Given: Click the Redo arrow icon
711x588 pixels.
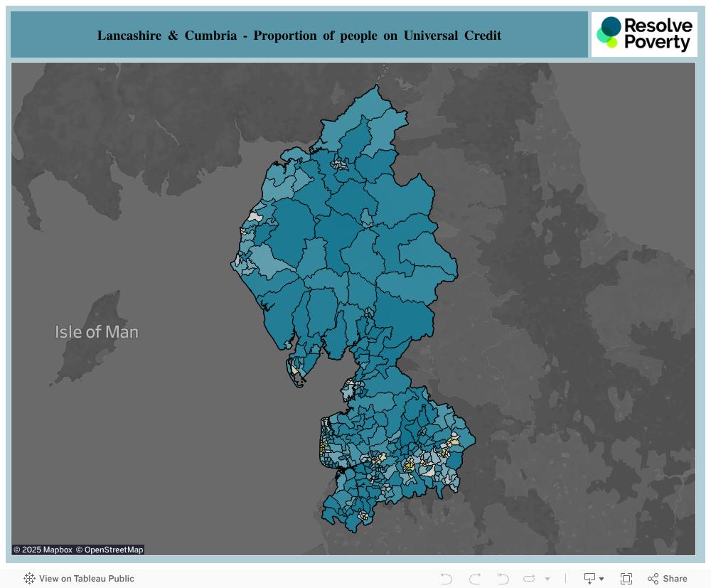Looking at the screenshot, I should (x=475, y=579).
